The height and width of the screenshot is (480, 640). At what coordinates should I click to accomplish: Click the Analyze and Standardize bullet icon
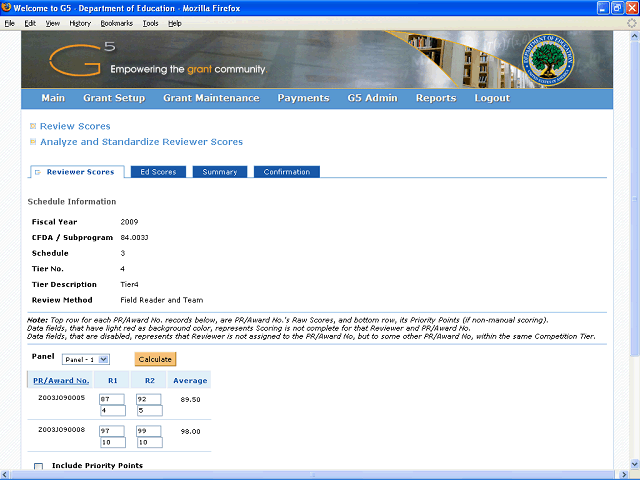[x=33, y=142]
